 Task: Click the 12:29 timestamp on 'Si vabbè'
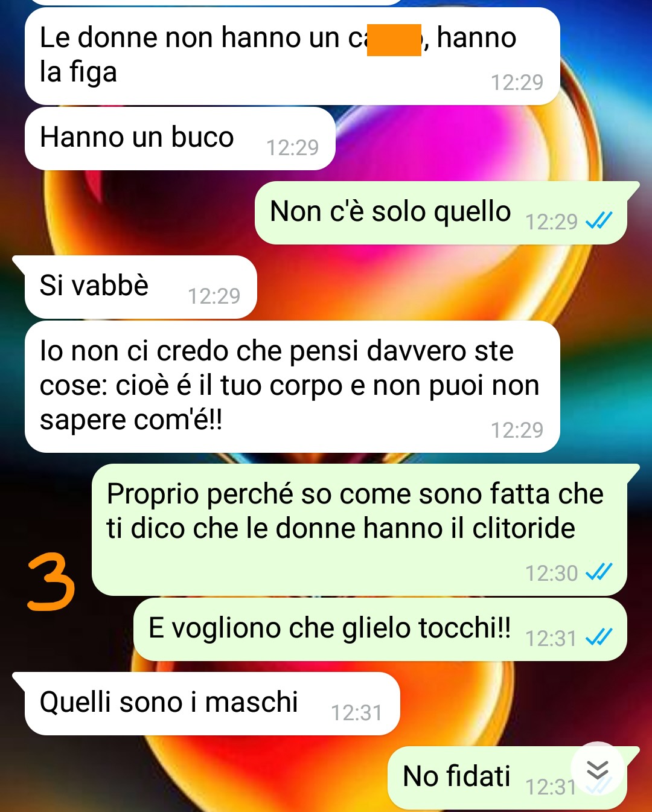point(214,296)
